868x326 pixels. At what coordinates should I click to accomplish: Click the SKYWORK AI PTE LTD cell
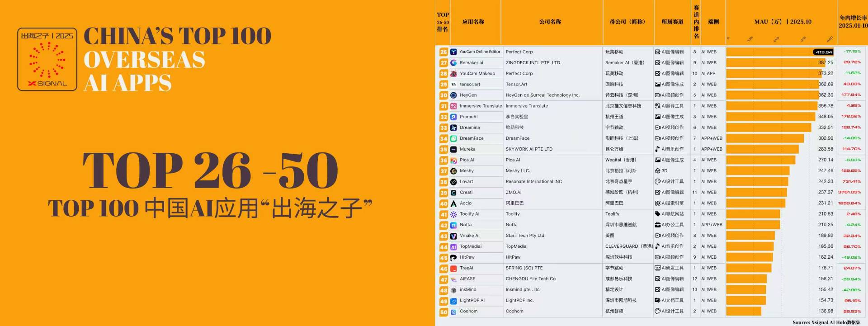pos(529,149)
